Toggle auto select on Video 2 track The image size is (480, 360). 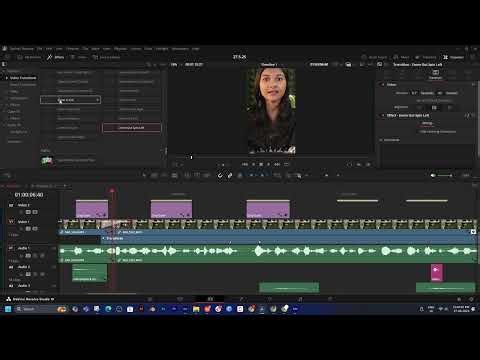coord(28,212)
